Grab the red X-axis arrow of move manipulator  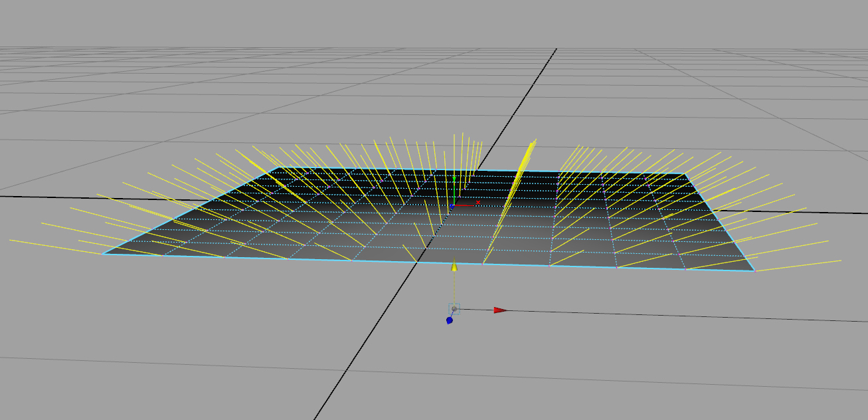point(500,310)
